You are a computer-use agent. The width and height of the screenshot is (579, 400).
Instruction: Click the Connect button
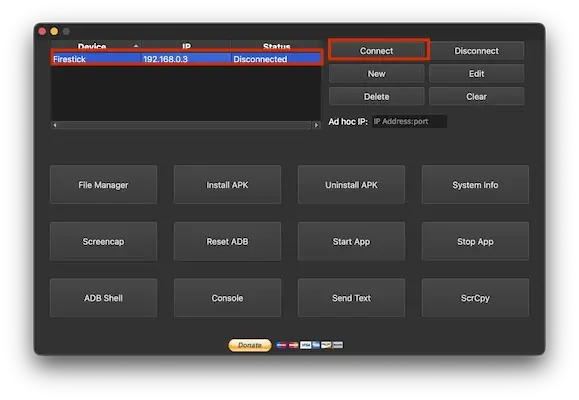coord(376,51)
